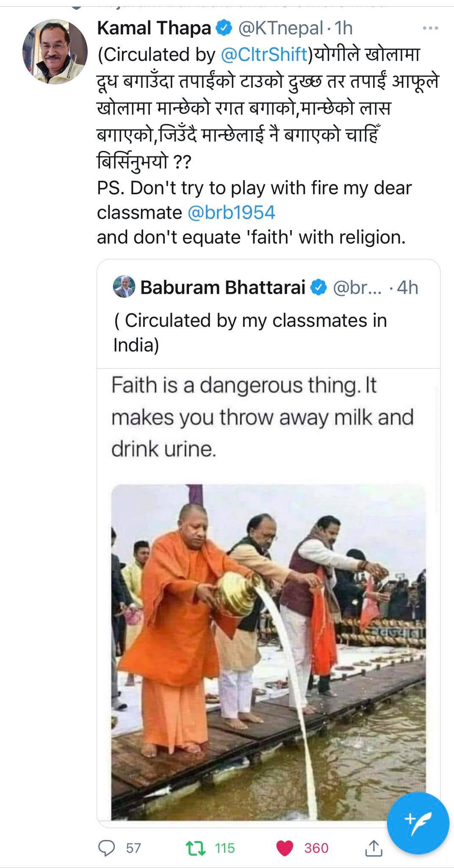
Task: Tap the @KTnepal handle
Action: (x=281, y=28)
